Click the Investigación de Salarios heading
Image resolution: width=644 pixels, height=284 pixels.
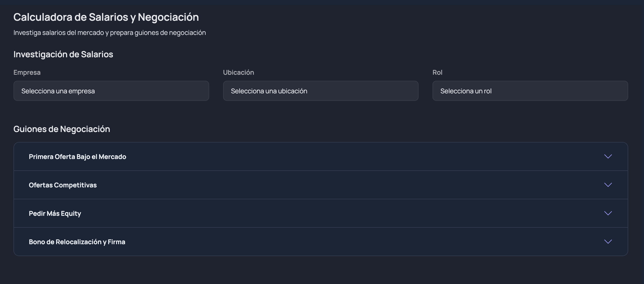coord(63,54)
